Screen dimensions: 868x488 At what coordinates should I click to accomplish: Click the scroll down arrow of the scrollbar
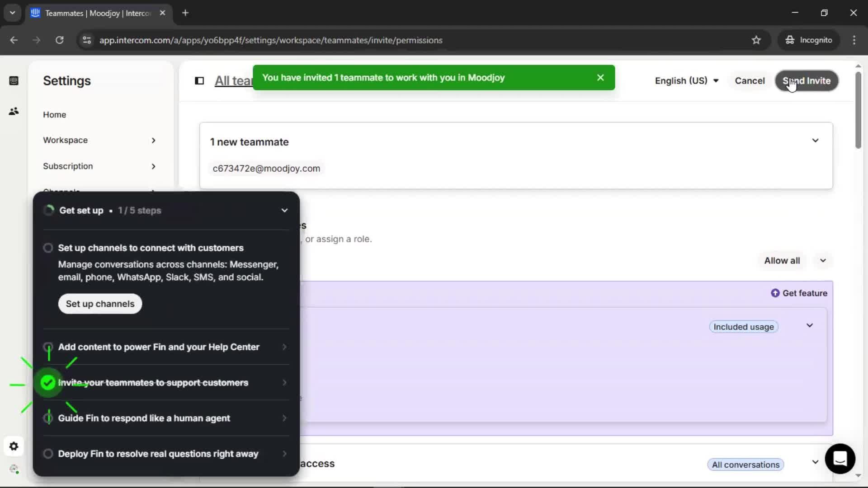858,475
